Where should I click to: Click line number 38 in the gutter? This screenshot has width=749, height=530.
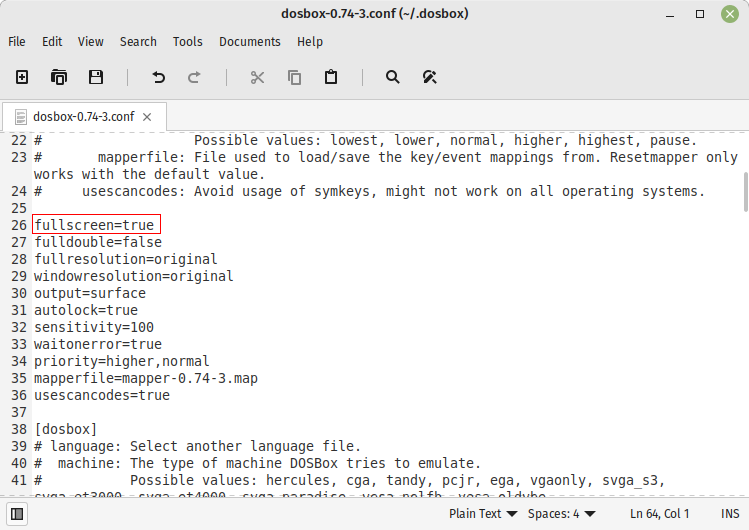click(x=19, y=429)
